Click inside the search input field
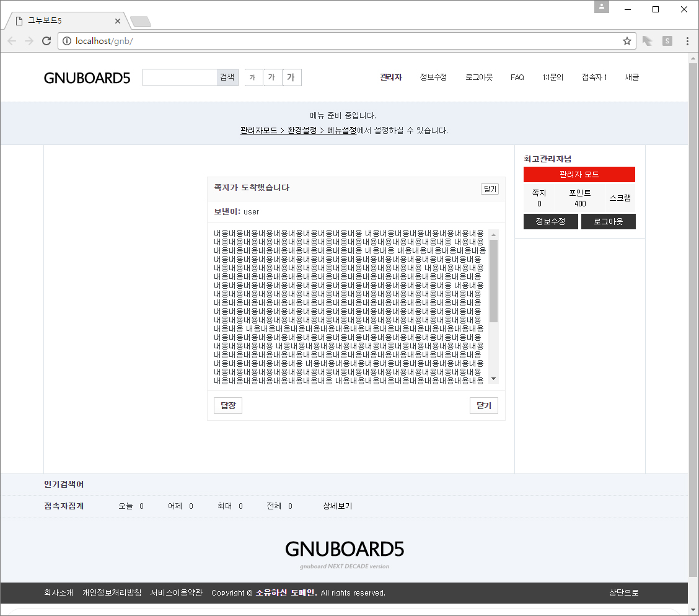 pos(180,77)
